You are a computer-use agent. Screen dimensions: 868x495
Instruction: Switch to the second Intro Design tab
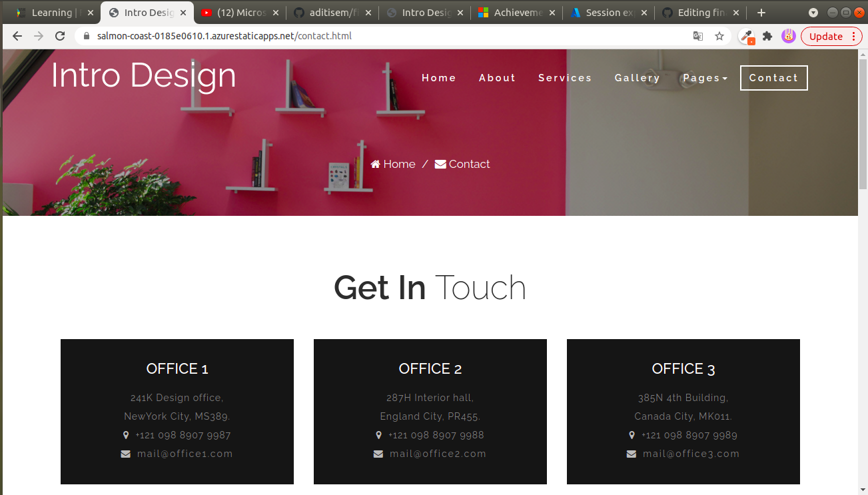pos(424,13)
